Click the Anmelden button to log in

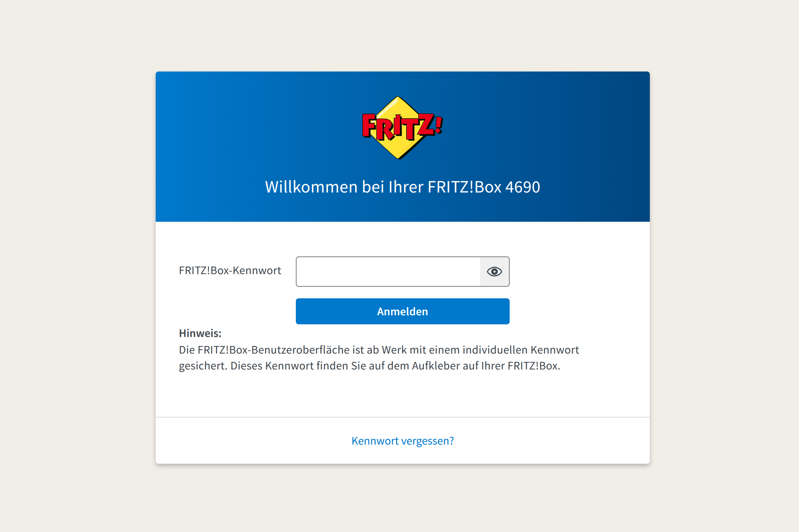pos(402,311)
